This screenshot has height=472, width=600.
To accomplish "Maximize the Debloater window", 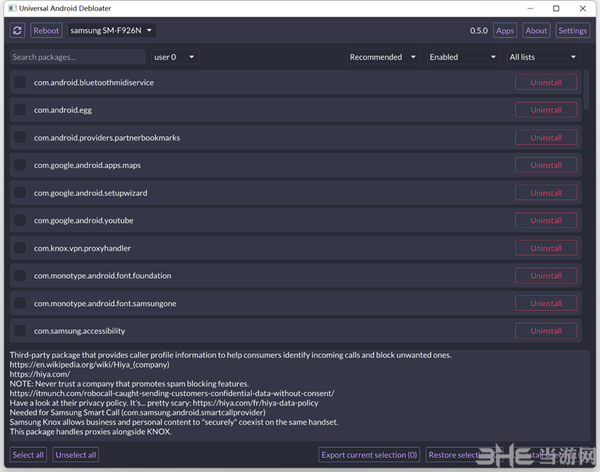I will [x=556, y=8].
